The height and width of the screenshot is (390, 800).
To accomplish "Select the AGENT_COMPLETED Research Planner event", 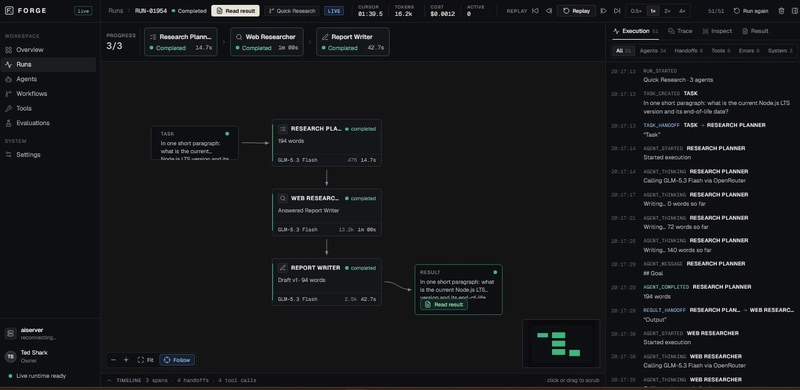I will pos(703,291).
